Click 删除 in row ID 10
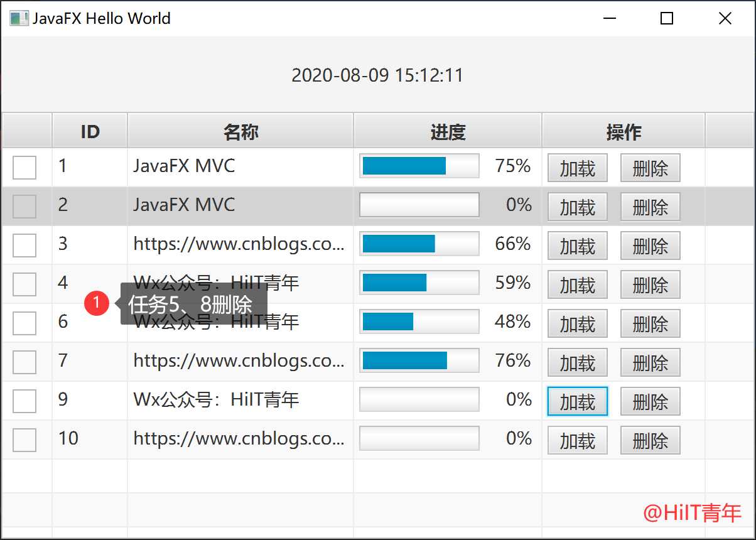This screenshot has height=540, width=756. (651, 440)
